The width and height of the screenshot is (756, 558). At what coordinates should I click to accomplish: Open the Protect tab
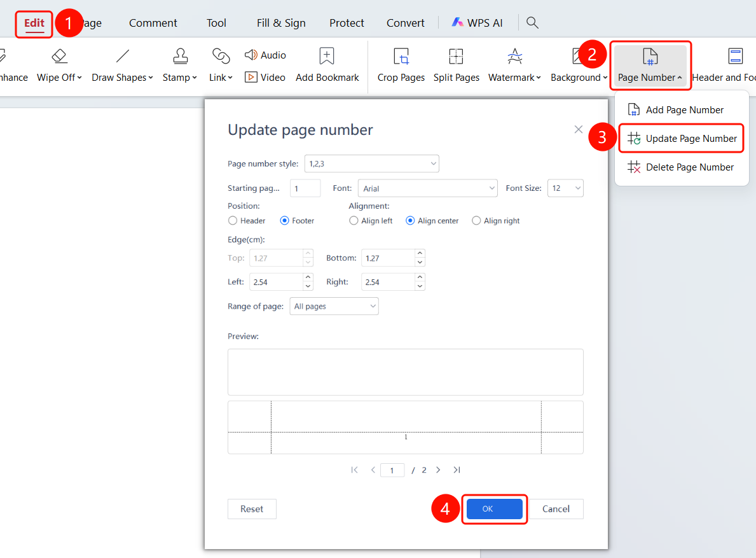pyautogui.click(x=347, y=23)
